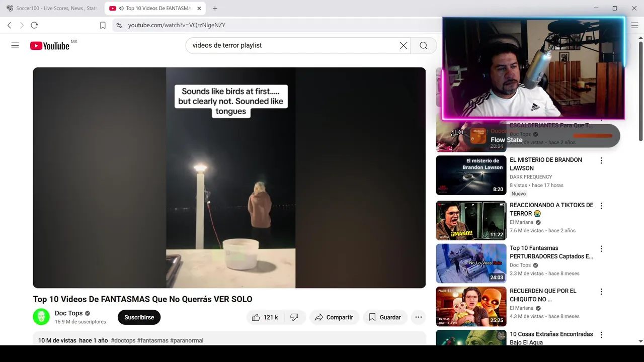
Task: Open Recuerden Que Por El Chiquito thumbnail
Action: [x=471, y=306]
